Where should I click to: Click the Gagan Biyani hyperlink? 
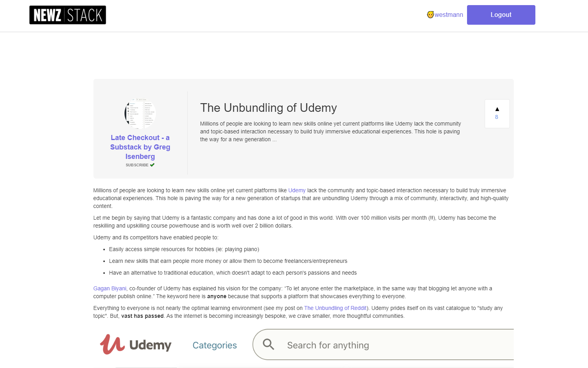[110, 288]
